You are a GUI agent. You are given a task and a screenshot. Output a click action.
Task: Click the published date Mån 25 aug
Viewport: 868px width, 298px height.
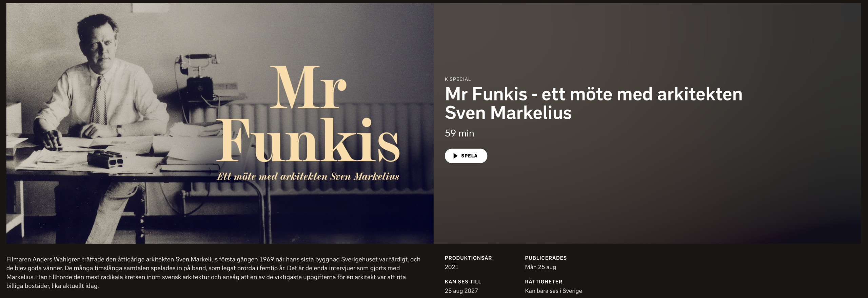540,267
